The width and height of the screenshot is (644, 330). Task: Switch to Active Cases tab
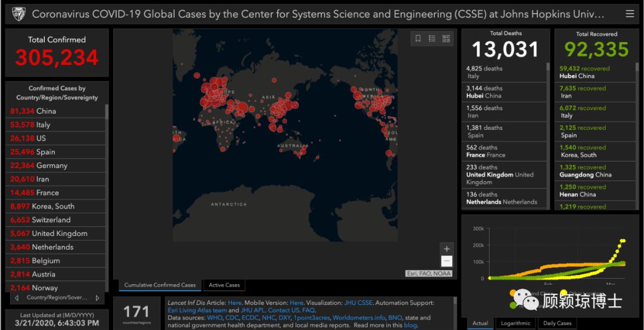tap(224, 285)
